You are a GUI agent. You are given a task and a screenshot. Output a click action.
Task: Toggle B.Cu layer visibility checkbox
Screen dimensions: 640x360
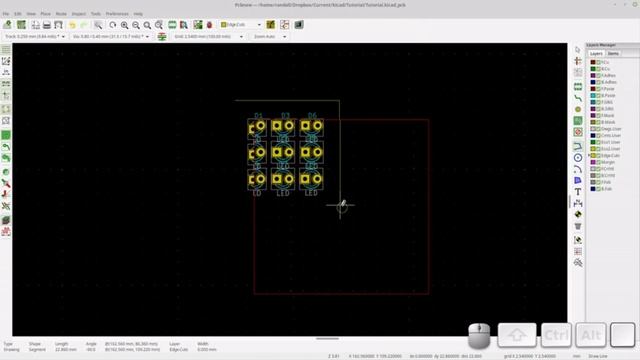pos(599,69)
